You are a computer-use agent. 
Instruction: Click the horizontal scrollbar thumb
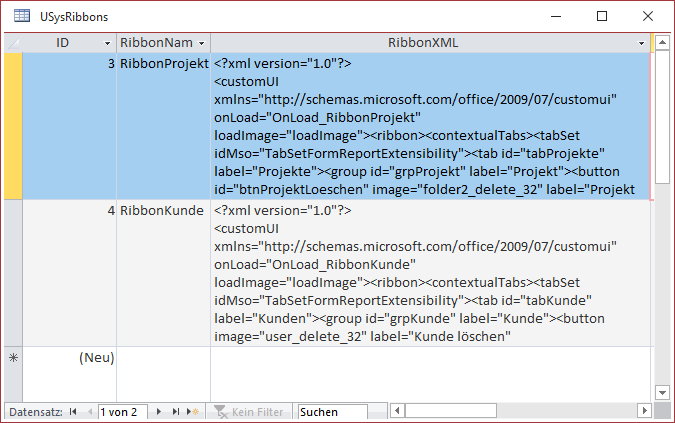[451, 411]
